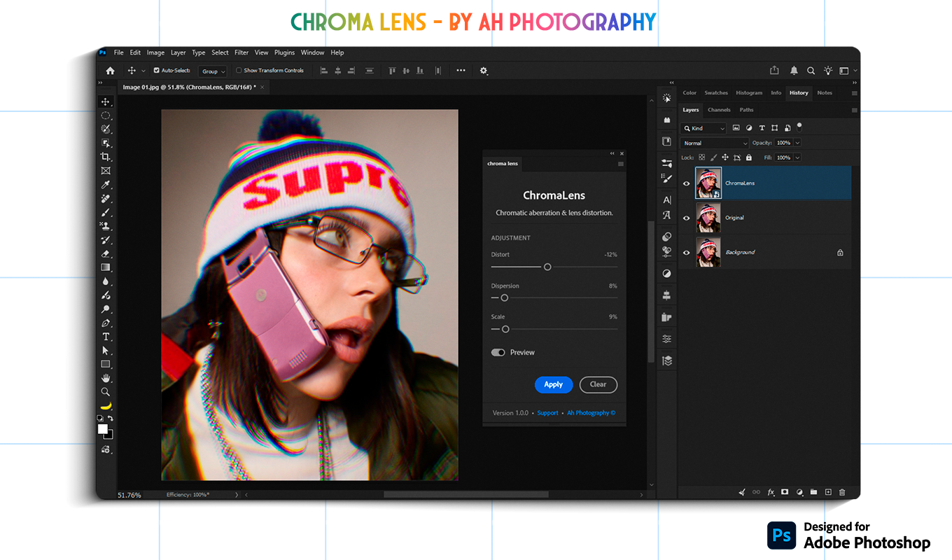The width and height of the screenshot is (952, 560).
Task: Select the Path Selection tool
Action: coord(106,350)
